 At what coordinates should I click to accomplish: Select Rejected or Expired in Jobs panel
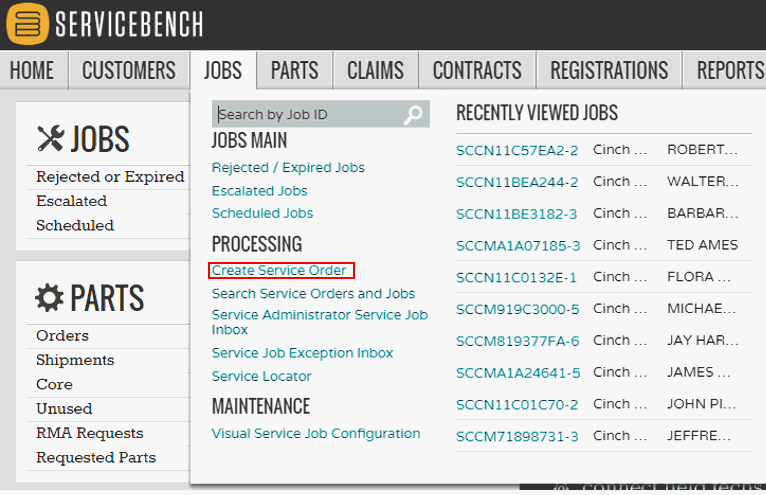pos(110,177)
